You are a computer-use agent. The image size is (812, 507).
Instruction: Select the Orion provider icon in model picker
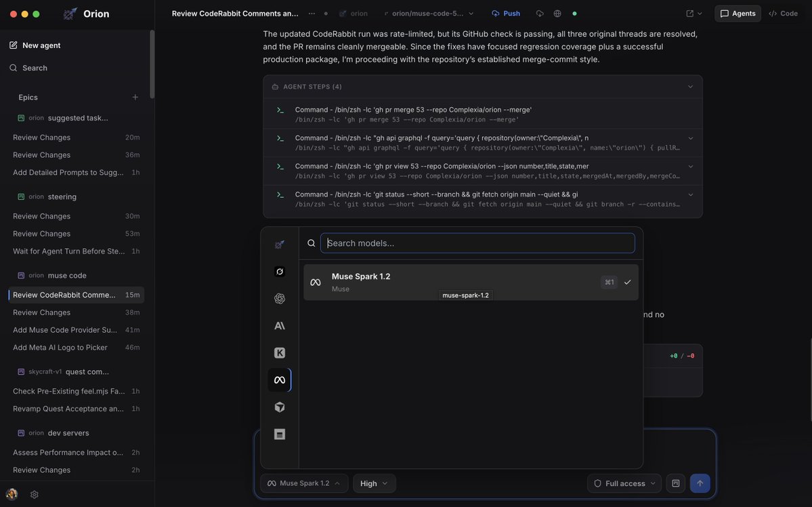[x=280, y=244]
